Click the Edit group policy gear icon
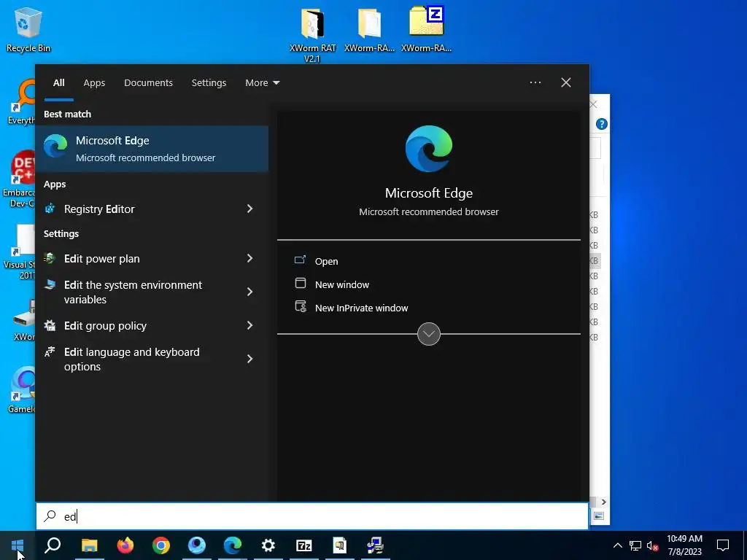747x560 pixels. [50, 325]
